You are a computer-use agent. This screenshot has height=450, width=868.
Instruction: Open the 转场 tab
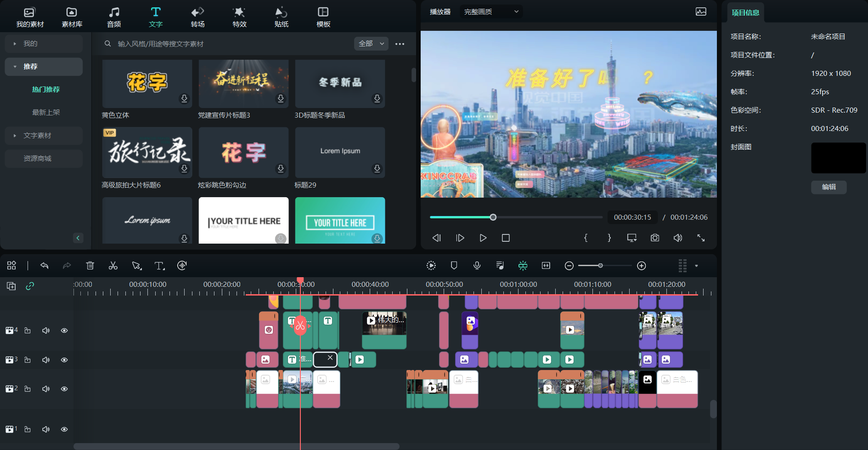(x=197, y=17)
